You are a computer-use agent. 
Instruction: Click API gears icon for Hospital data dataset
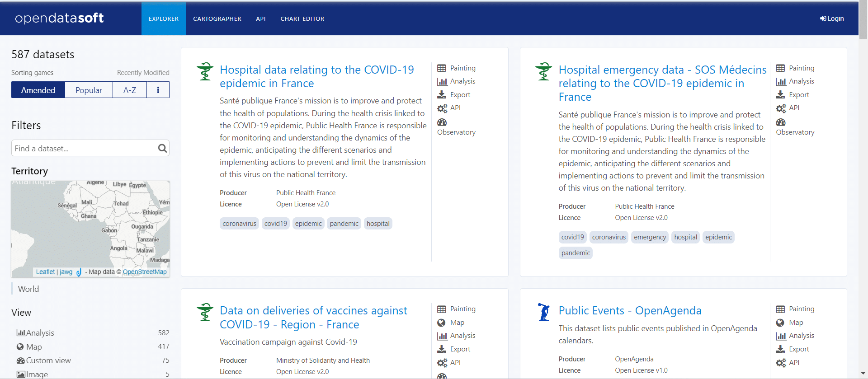click(x=442, y=108)
